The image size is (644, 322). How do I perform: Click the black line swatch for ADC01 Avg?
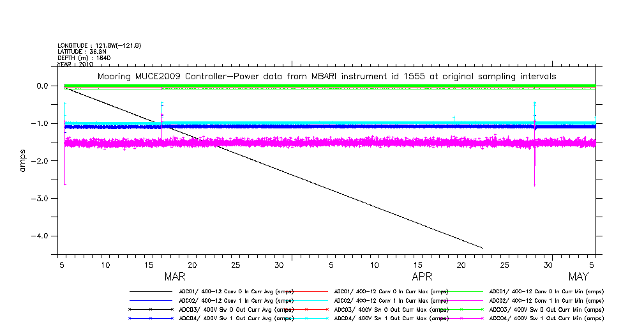(x=151, y=291)
